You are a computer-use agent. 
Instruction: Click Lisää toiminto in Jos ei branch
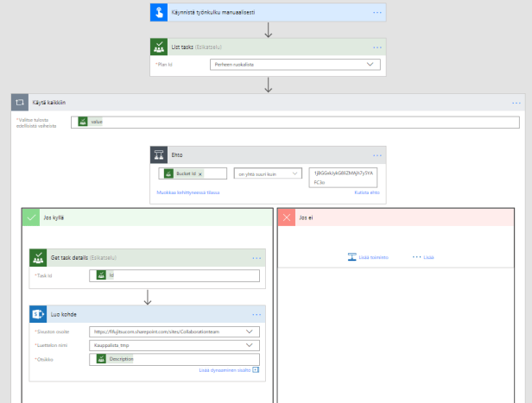(x=368, y=256)
